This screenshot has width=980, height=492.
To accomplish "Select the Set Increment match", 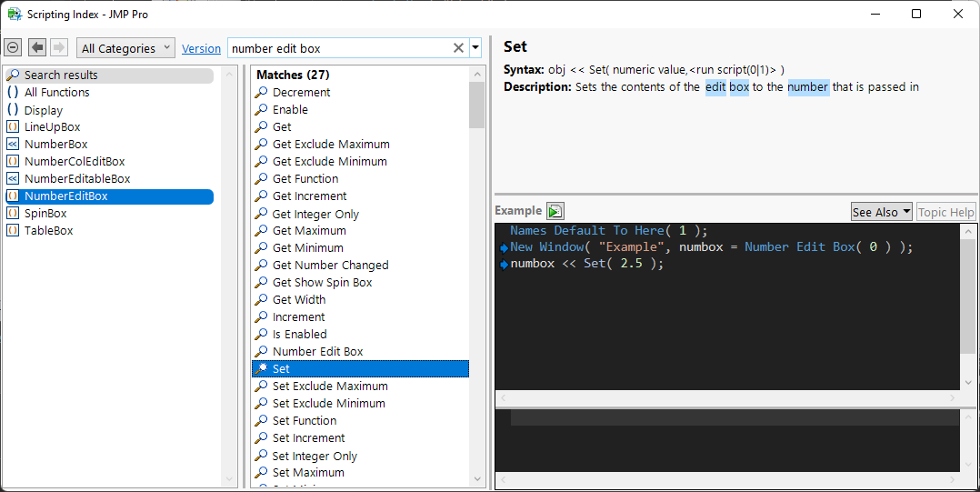I will click(x=308, y=437).
